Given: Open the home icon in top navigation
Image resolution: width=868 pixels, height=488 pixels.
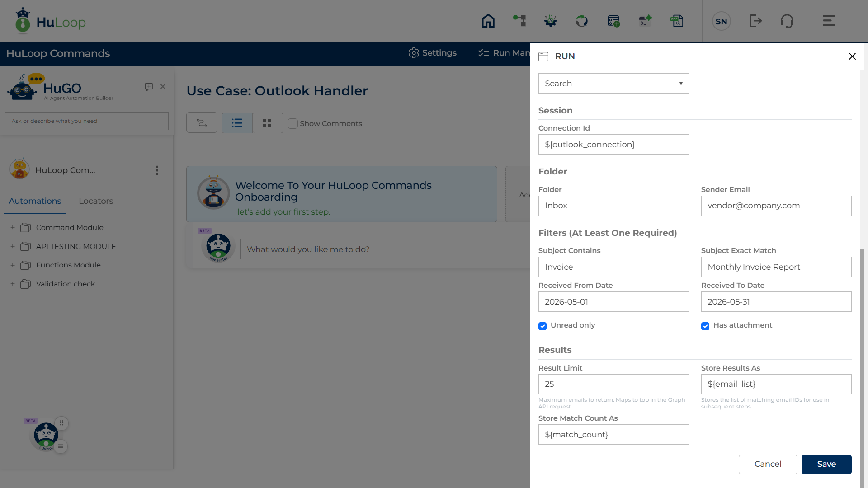Looking at the screenshot, I should point(488,21).
